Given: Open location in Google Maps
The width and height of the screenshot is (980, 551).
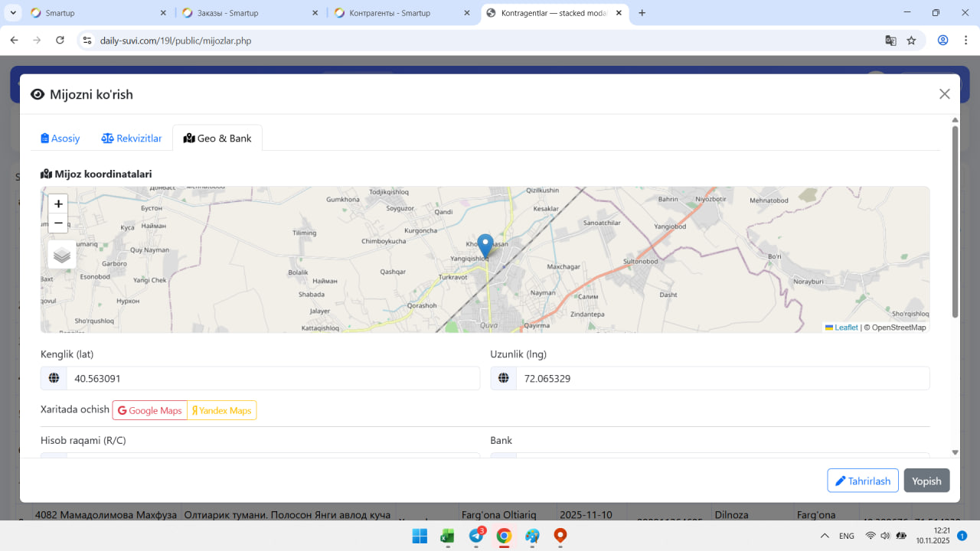Looking at the screenshot, I should 150,410.
